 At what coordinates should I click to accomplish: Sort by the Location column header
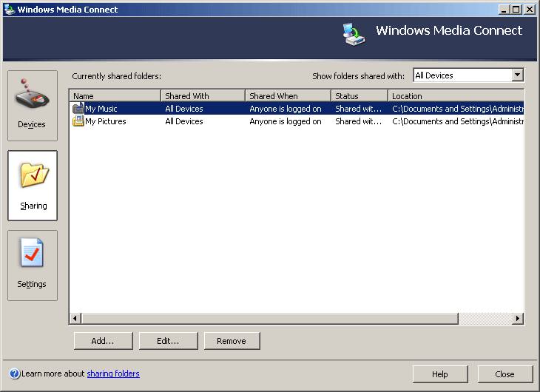click(x=456, y=95)
